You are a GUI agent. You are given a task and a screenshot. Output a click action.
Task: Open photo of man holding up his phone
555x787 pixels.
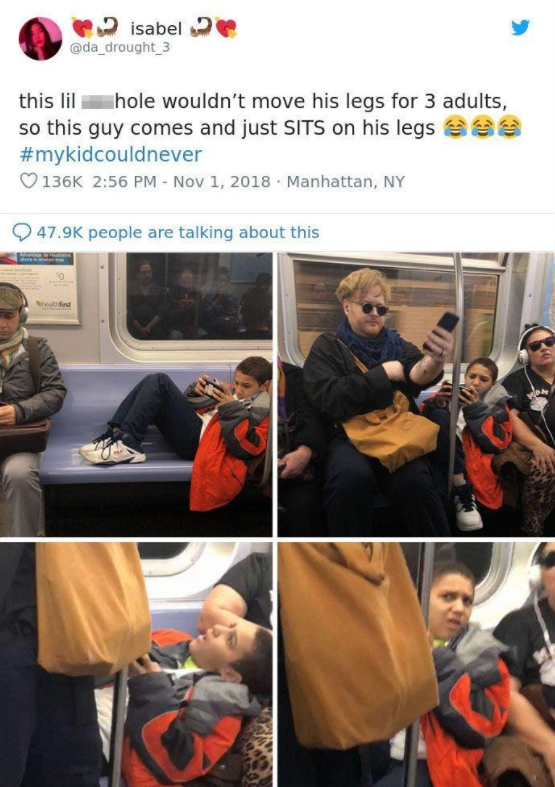417,394
